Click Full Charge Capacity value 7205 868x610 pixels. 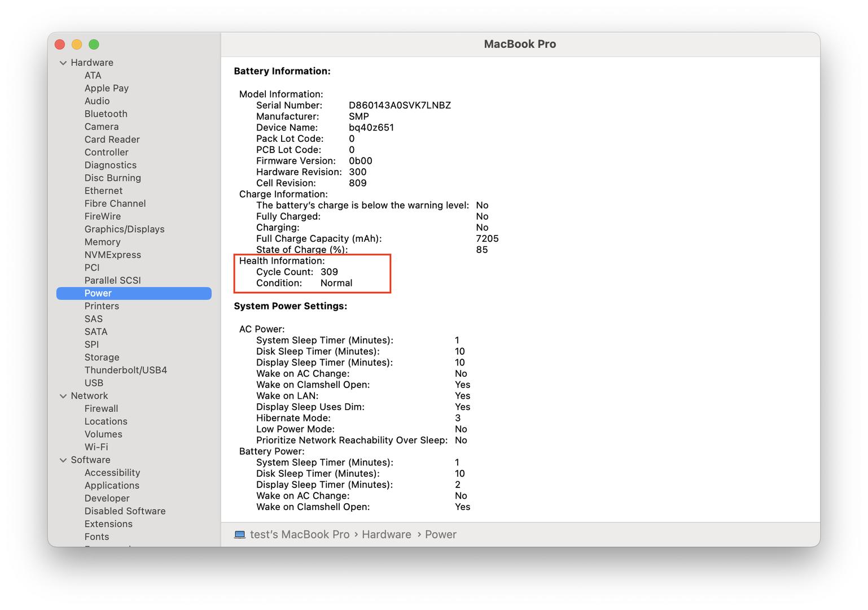pos(487,238)
